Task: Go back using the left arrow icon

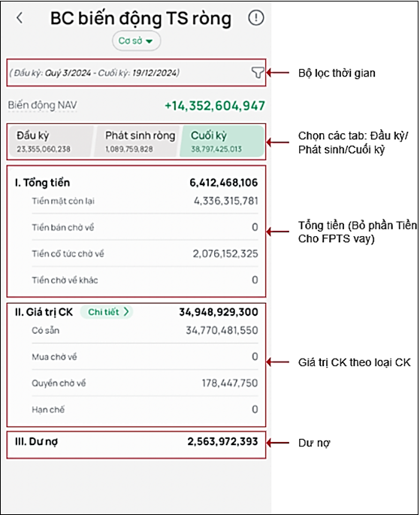Action: coord(20,18)
